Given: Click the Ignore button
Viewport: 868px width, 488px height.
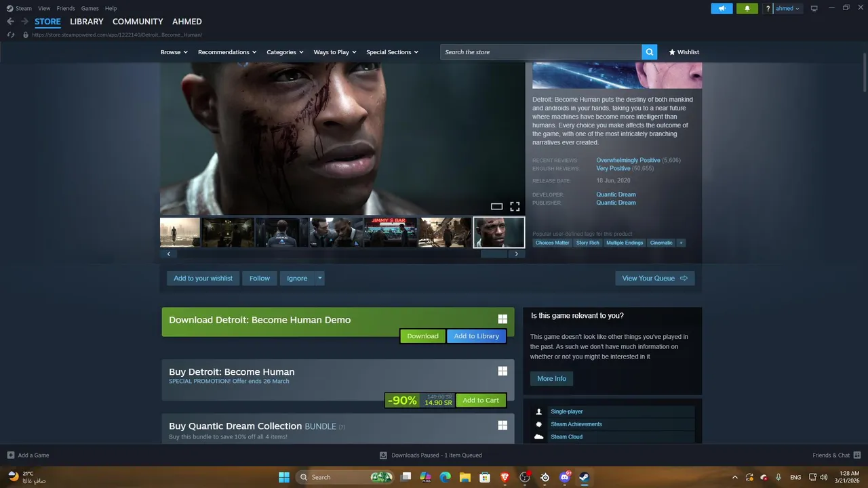Looking at the screenshot, I should tap(297, 278).
